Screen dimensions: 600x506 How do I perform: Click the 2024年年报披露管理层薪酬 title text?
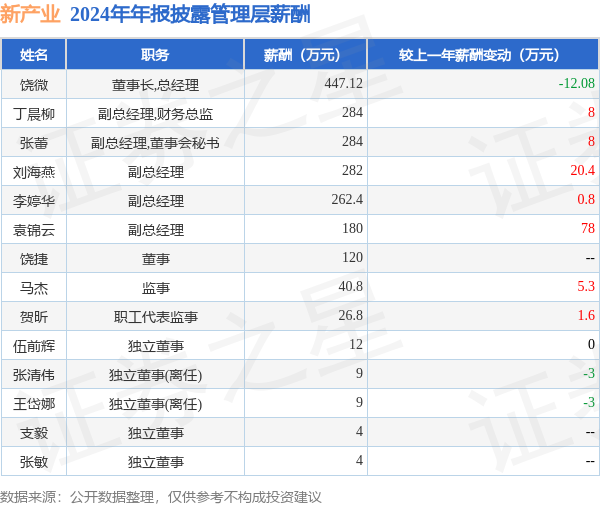click(190, 15)
